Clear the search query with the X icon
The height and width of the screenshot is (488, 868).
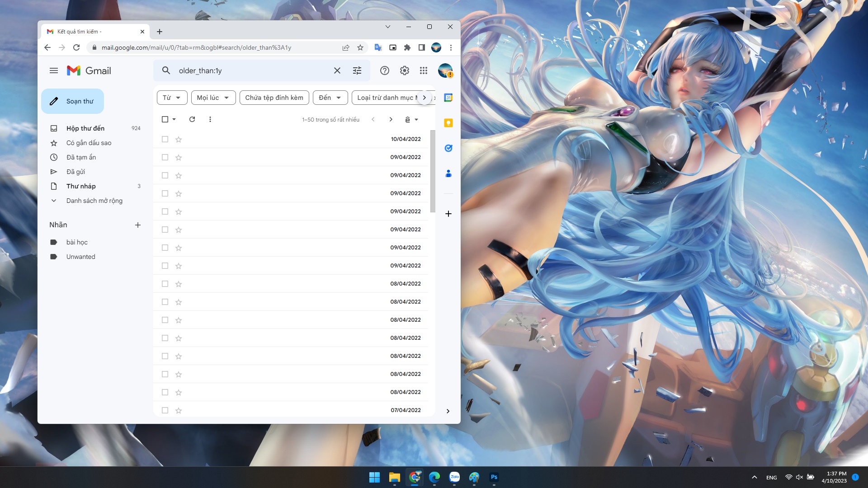(x=337, y=70)
